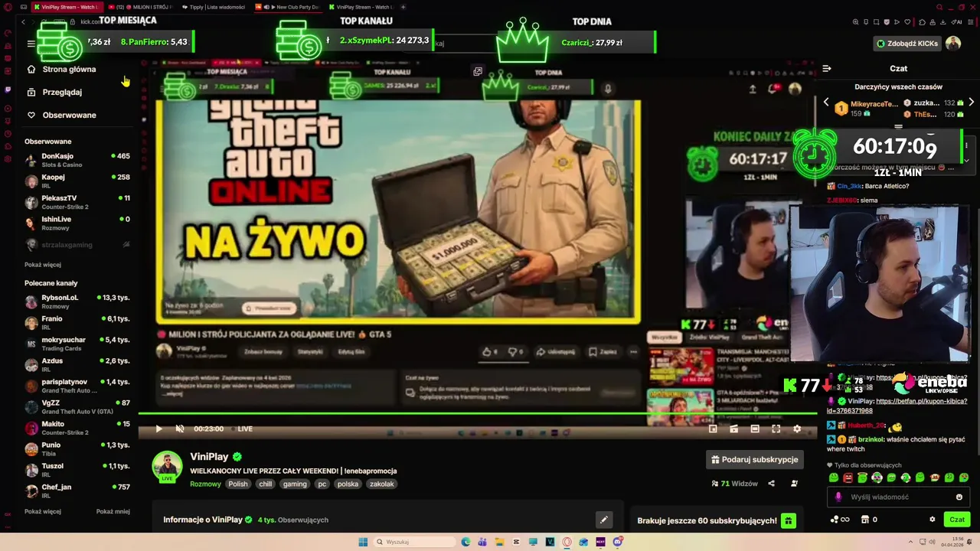Open Microsoft Edge from taskbar
The image size is (980, 551).
(465, 542)
